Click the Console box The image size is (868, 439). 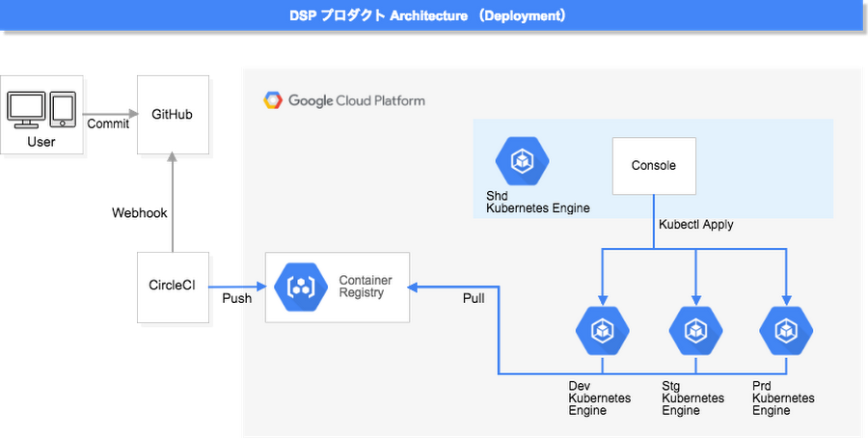(x=654, y=166)
